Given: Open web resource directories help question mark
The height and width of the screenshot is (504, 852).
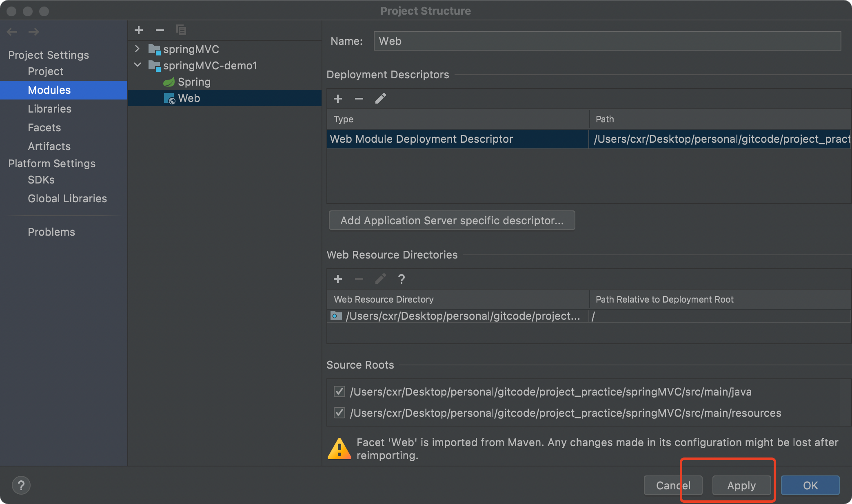Looking at the screenshot, I should (401, 279).
